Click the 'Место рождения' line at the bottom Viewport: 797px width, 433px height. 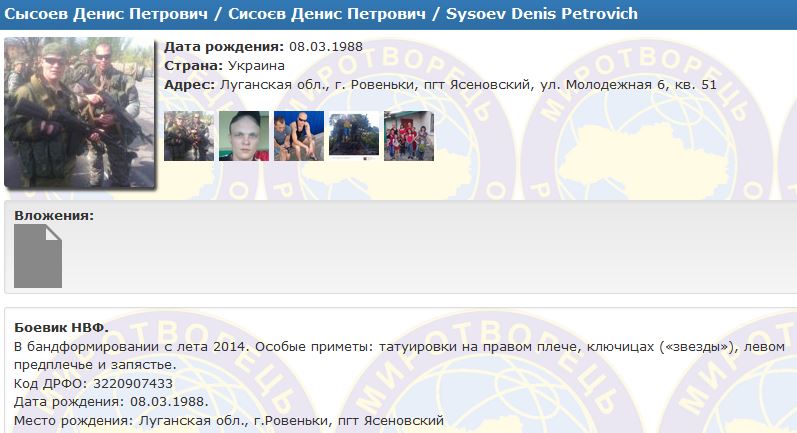[x=229, y=421]
